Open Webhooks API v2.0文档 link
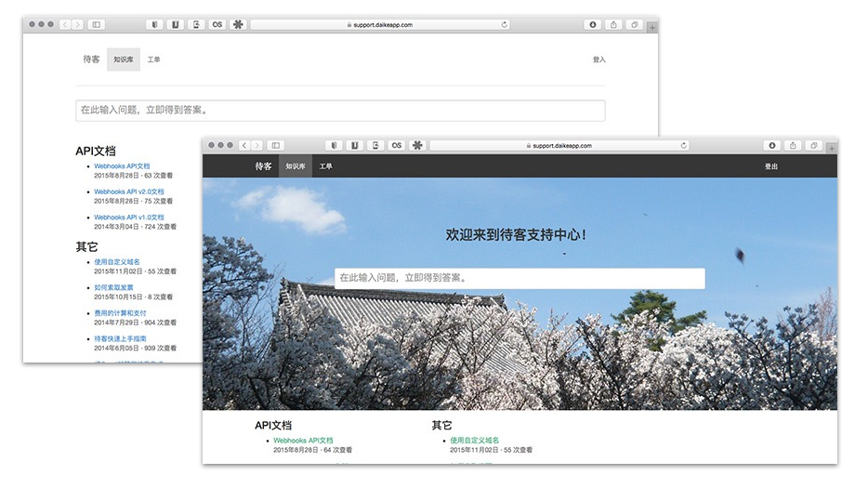868x488 pixels. click(129, 191)
